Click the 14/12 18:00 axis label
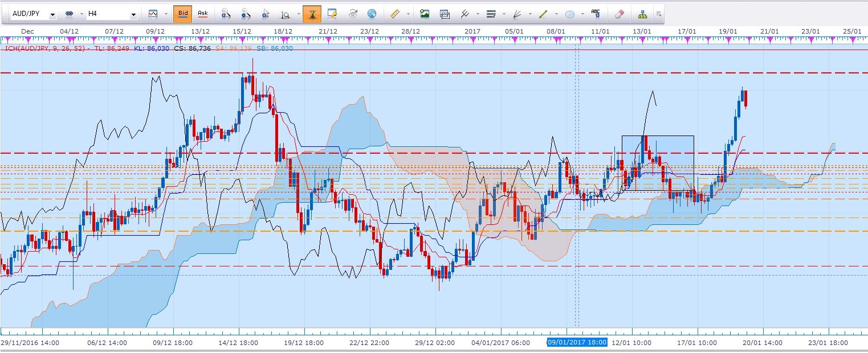The width and height of the screenshot is (868, 353). pyautogui.click(x=239, y=343)
